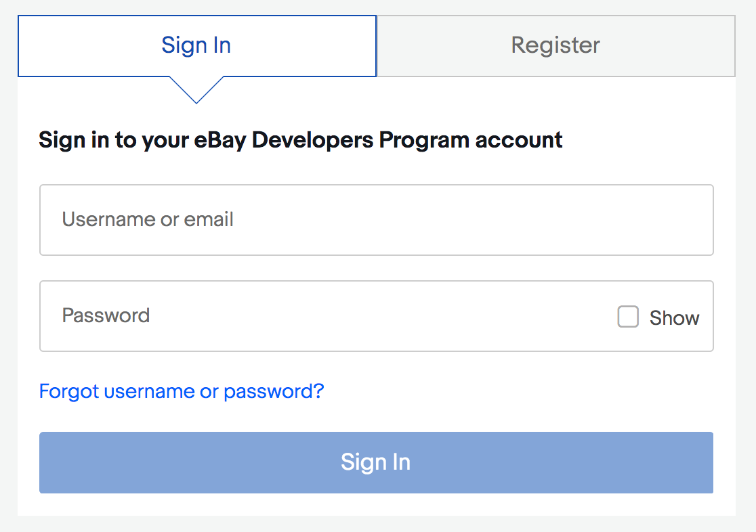Click the eBay Developers Program account heading
This screenshot has width=756, height=532.
pyautogui.click(x=301, y=140)
